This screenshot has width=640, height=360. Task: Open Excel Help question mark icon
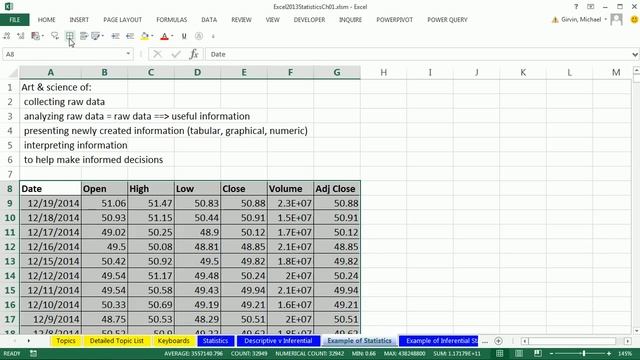pos(576,7)
